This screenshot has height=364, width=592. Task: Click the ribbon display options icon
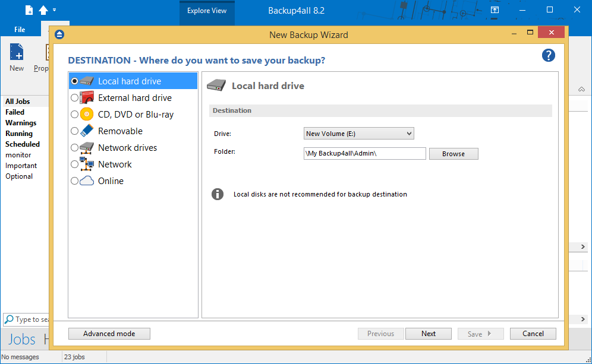pyautogui.click(x=495, y=10)
